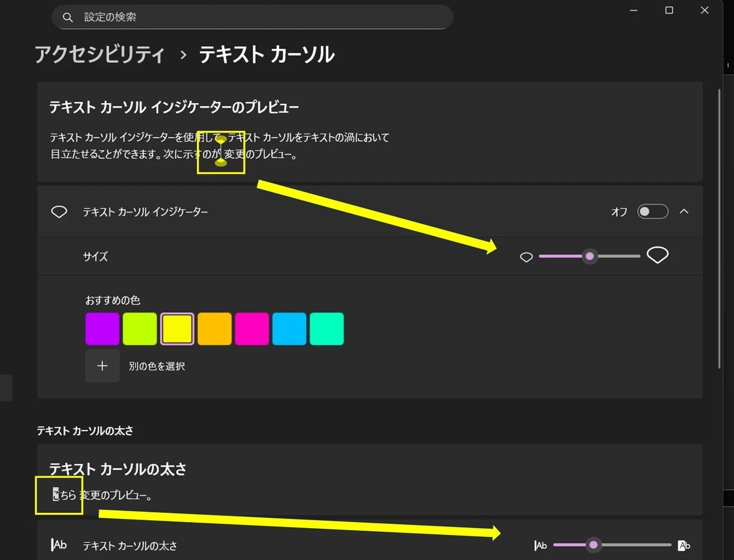Click the オフ status text
Viewport: 734px width, 560px height.
coord(619,212)
